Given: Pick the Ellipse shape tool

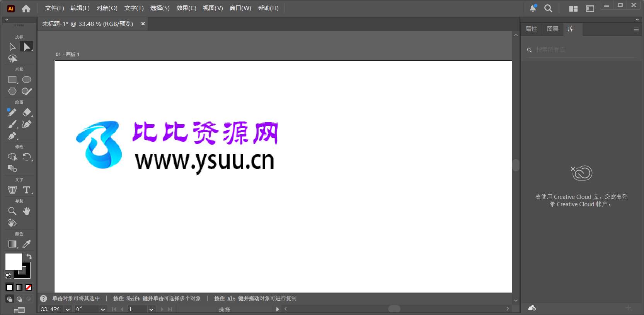Looking at the screenshot, I should pos(27,80).
